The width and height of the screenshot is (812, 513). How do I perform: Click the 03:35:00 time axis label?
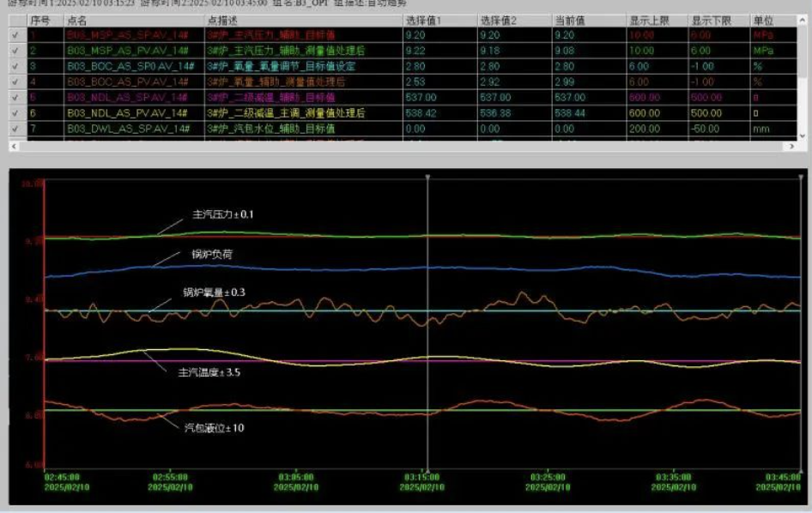(x=674, y=477)
